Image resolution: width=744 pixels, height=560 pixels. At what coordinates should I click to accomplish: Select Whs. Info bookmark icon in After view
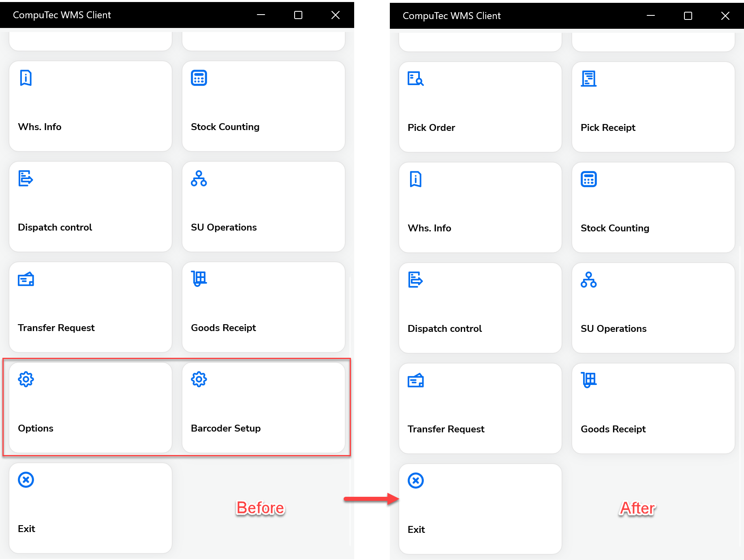click(415, 179)
